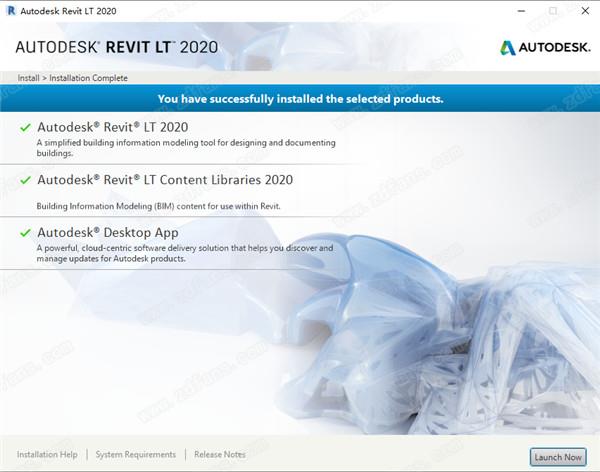The height and width of the screenshot is (472, 600).
Task: Click the 'A simplified building information modeling tool' description
Action: 186,148
